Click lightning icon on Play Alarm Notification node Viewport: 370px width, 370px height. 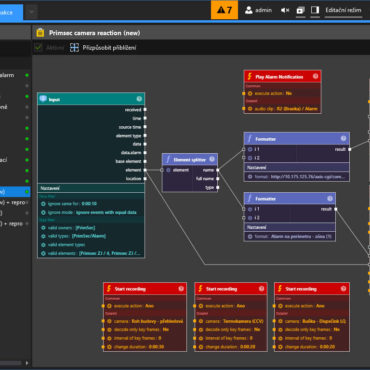tap(250, 77)
